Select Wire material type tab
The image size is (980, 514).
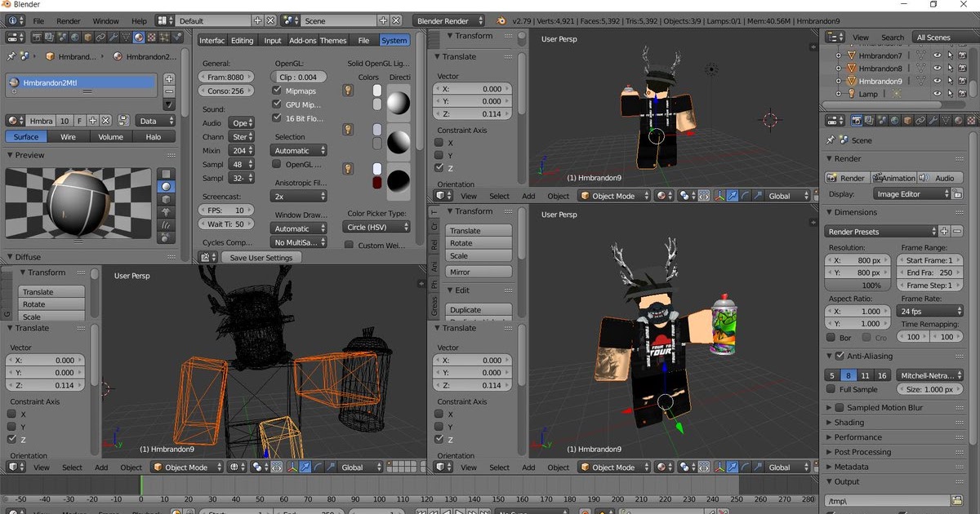click(x=68, y=137)
